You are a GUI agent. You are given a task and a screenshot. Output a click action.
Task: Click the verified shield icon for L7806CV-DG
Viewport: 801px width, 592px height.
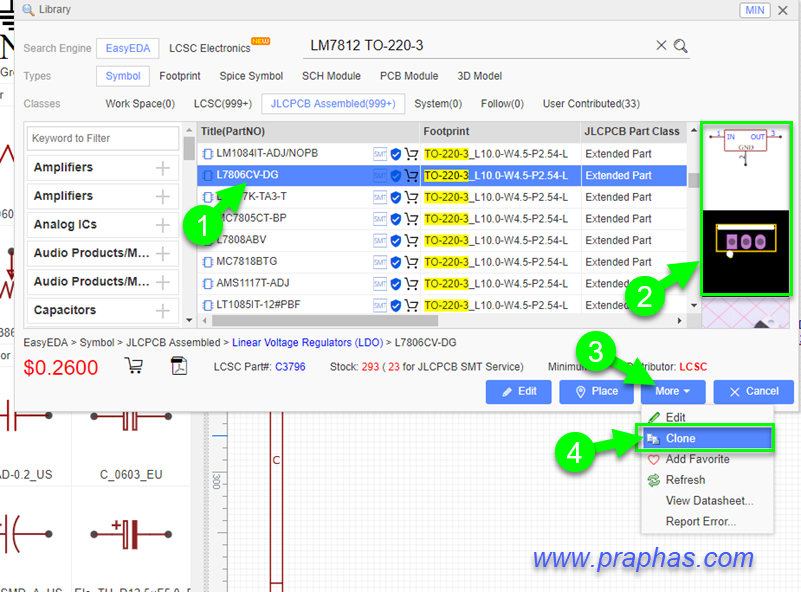pyautogui.click(x=395, y=176)
